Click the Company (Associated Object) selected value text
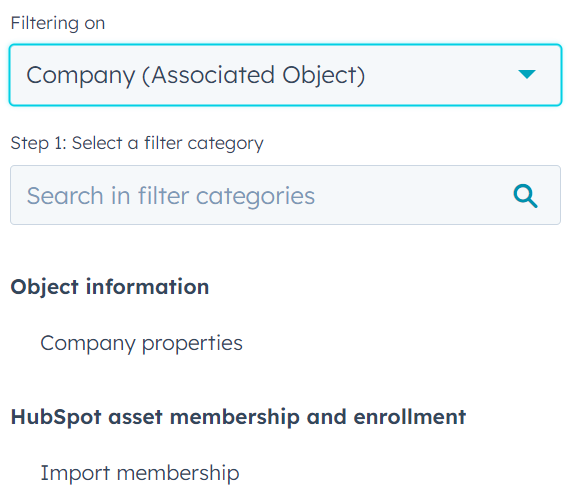 196,75
